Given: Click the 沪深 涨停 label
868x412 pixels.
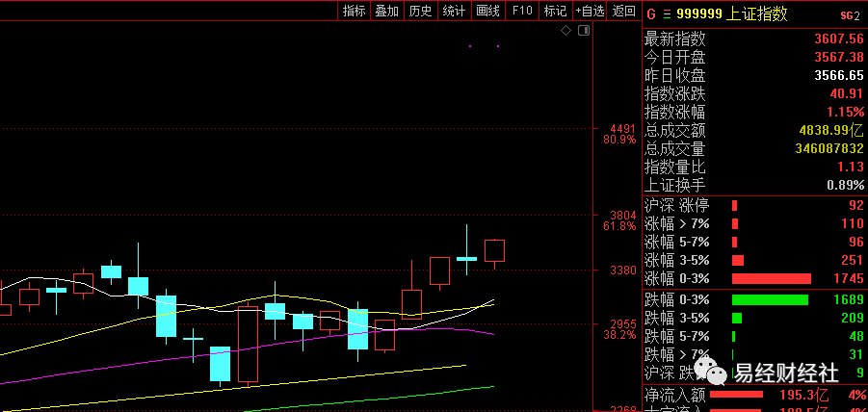Looking at the screenshot, I should tap(677, 206).
